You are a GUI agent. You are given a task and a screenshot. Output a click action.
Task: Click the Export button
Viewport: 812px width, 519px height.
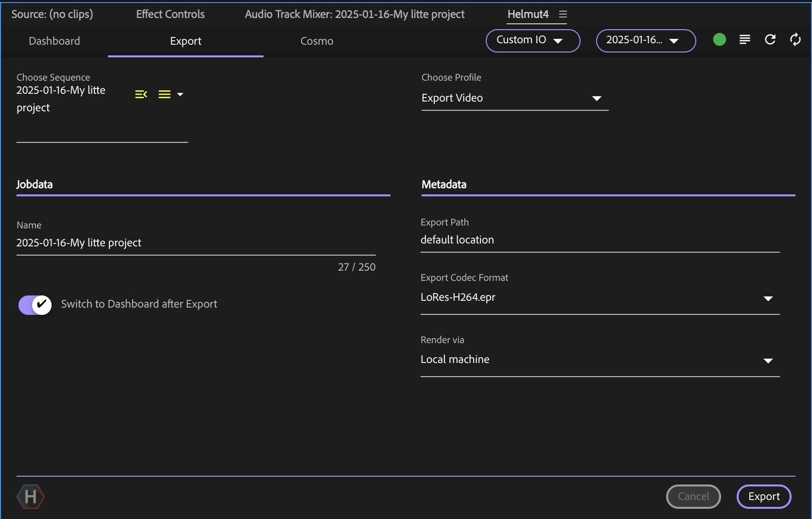pos(763,497)
